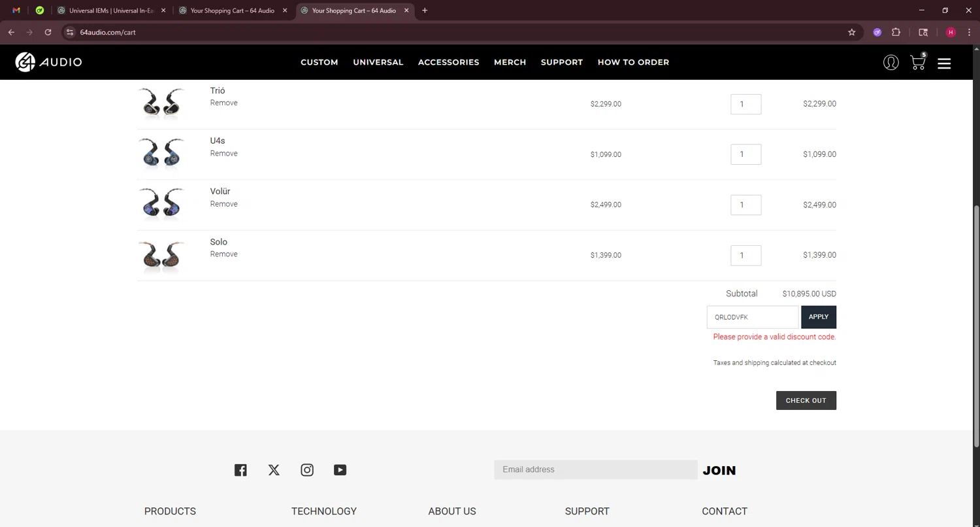Visit the X social icon

pos(274,470)
